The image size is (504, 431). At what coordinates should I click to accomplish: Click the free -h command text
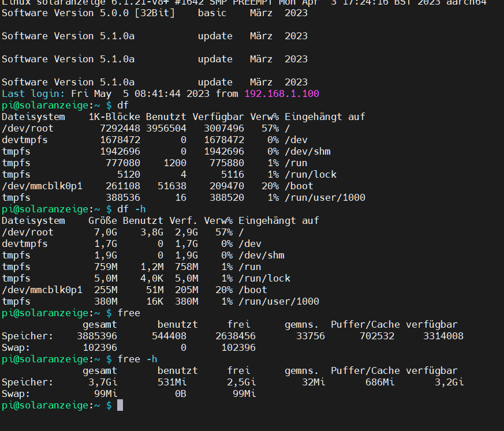(x=137, y=359)
